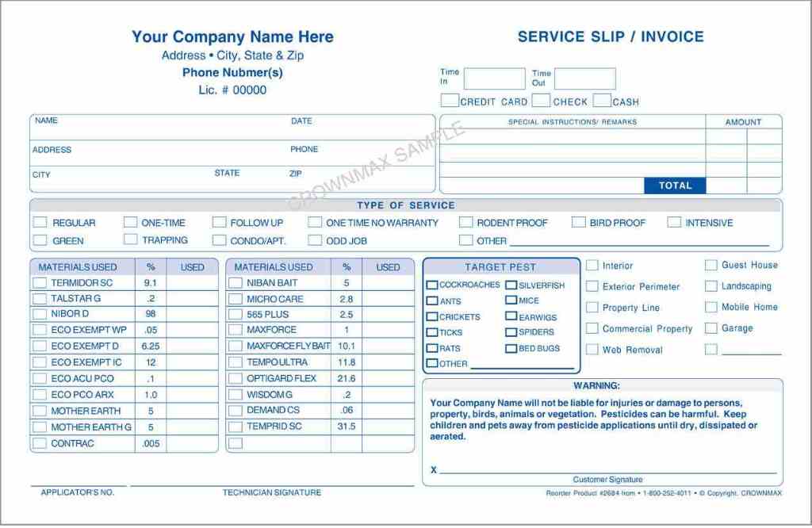Check the RODENT PROOF box
Screen dimensions: 812x528
466,222
